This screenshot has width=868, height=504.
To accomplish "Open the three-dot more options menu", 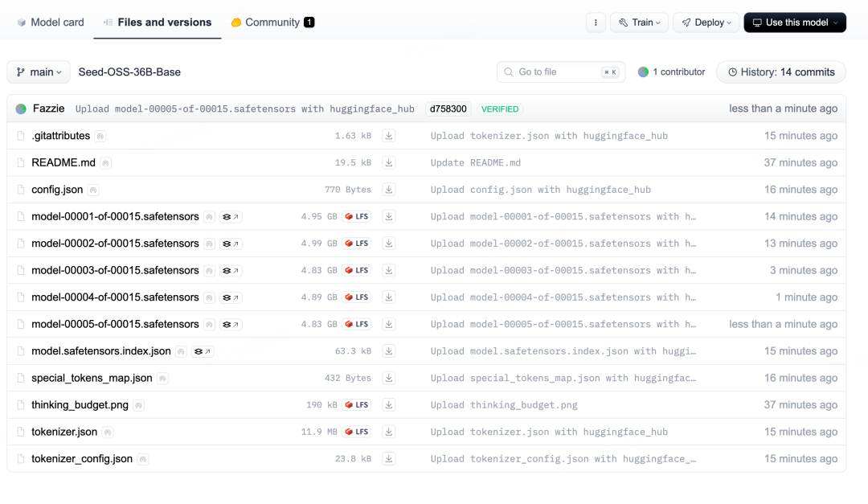I will click(x=596, y=23).
